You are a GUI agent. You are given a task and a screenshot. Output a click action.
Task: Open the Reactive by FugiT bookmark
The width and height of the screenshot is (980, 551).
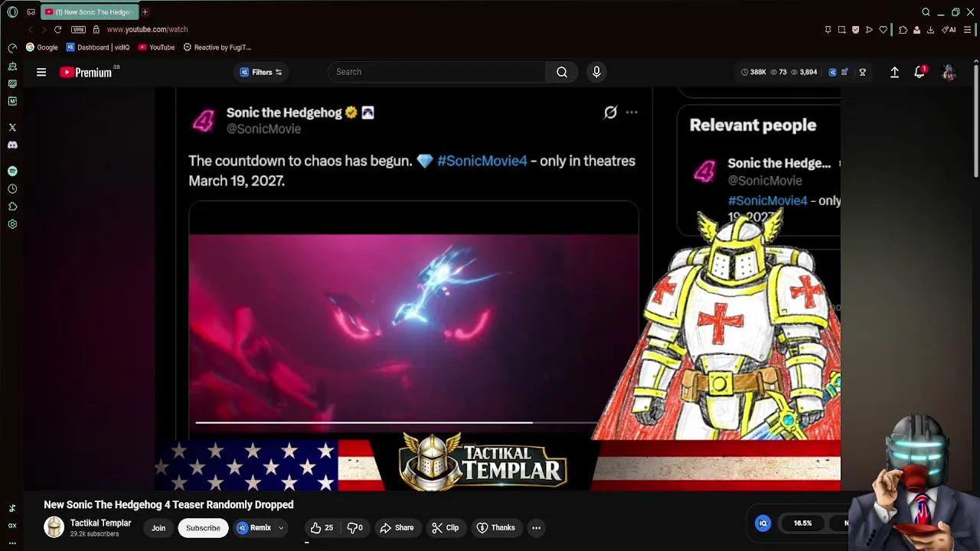tap(217, 47)
